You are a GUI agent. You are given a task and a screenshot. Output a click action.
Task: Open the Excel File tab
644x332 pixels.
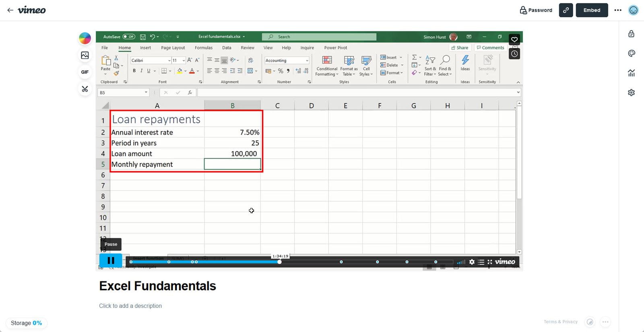[105, 48]
